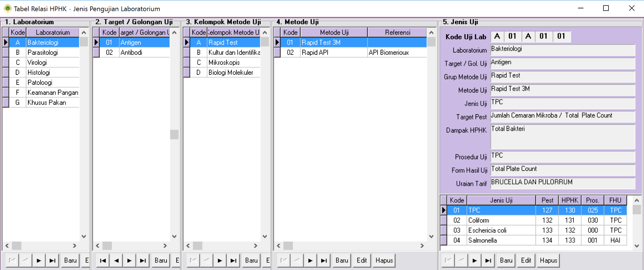Jump to last record in Metode Uji panel
Image resolution: width=644 pixels, height=270 pixels.
tap(324, 260)
